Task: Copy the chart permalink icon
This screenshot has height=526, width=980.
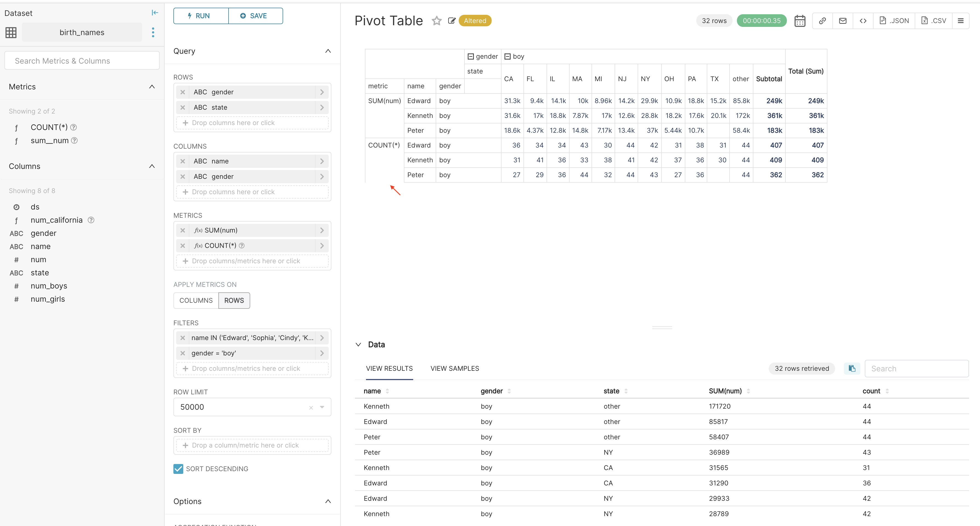Action: click(823, 21)
